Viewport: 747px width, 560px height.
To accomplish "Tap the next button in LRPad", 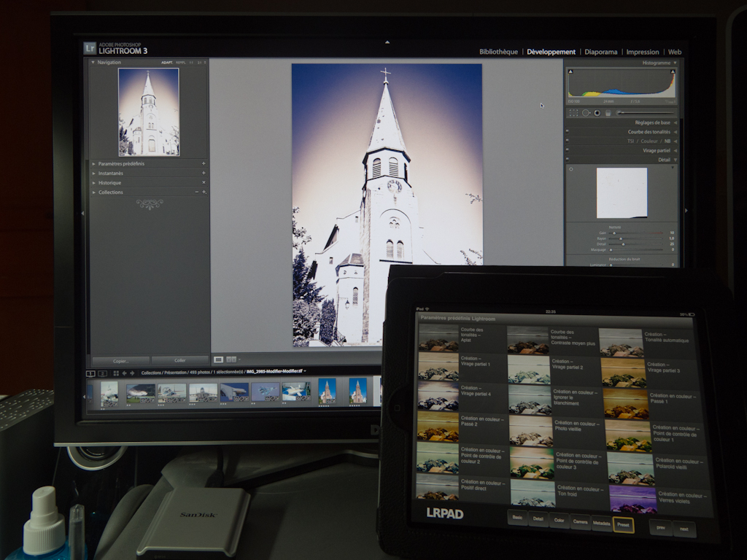I will 684,529.
